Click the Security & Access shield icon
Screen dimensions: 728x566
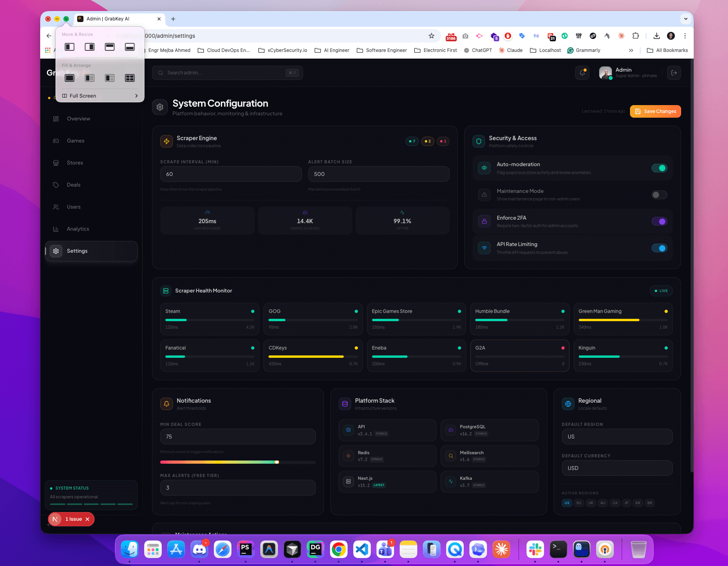tap(478, 141)
